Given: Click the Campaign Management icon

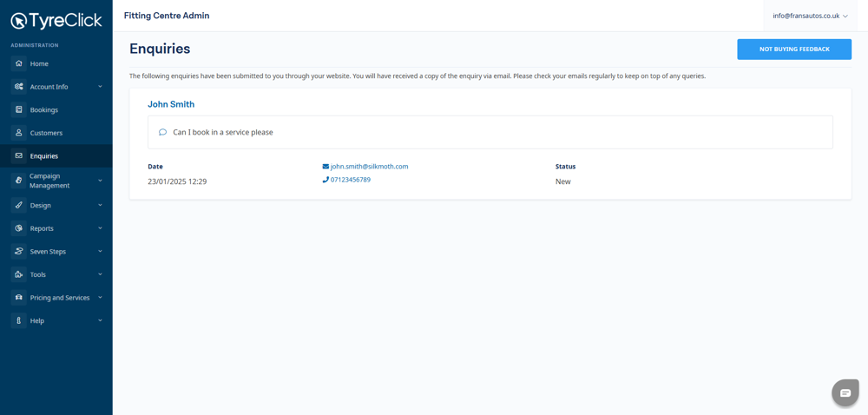Looking at the screenshot, I should click(19, 181).
